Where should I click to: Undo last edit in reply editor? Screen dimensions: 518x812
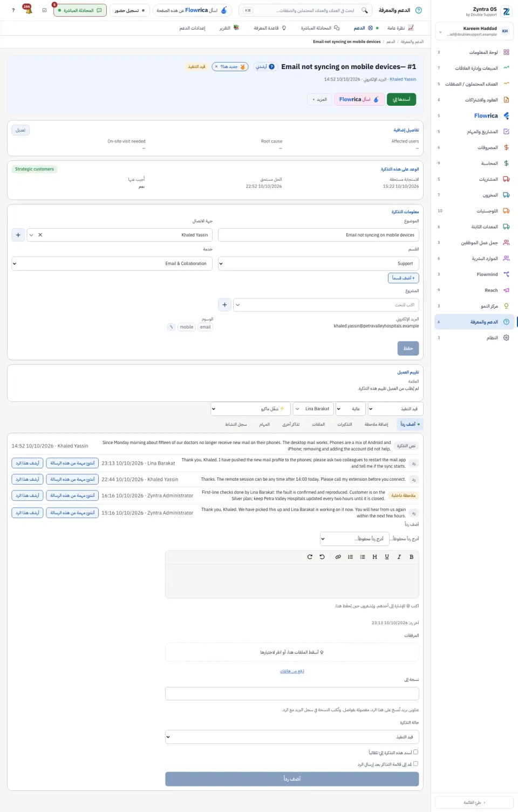[x=322, y=557]
